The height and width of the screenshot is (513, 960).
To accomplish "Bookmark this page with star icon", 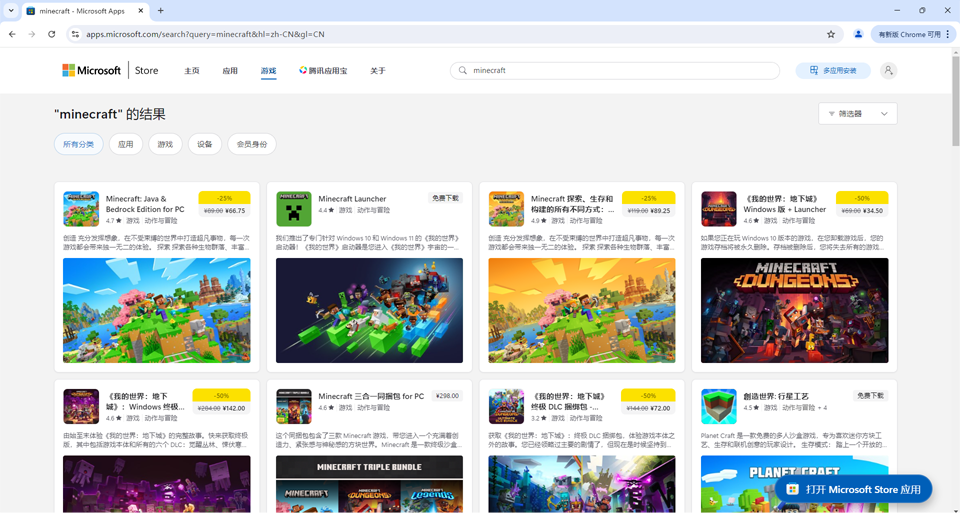I will coord(830,34).
